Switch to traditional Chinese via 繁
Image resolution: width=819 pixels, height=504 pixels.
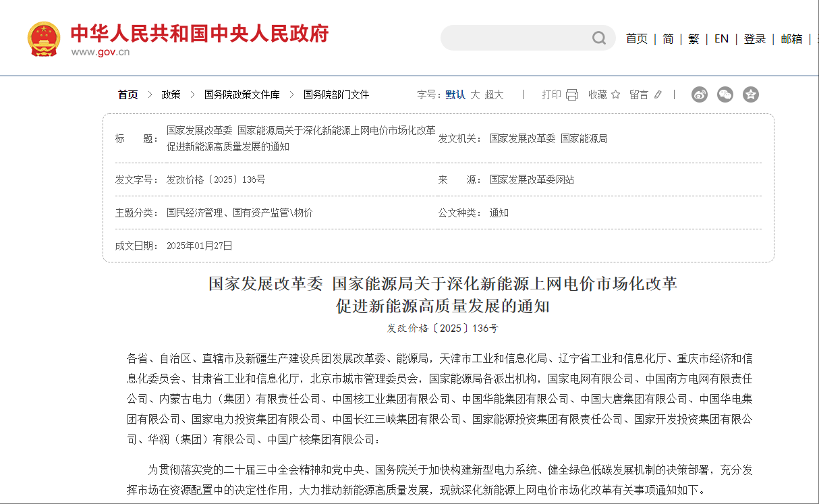[x=694, y=38]
